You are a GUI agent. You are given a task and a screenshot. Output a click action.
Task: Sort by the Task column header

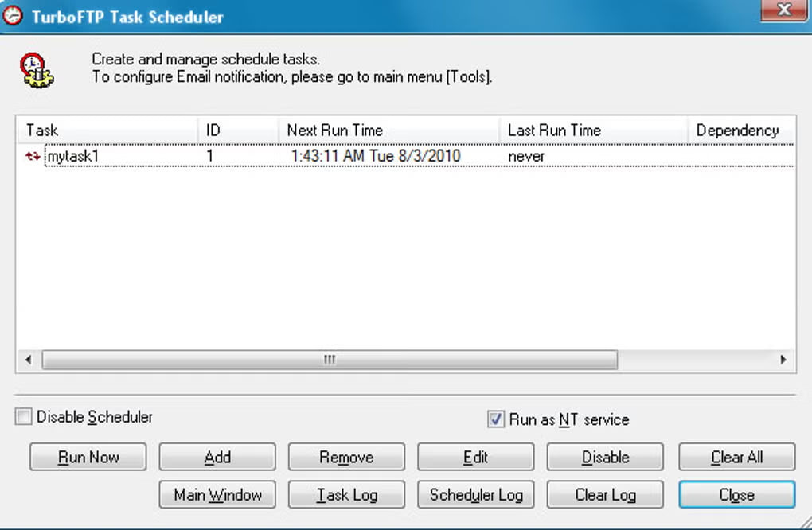[x=107, y=130]
